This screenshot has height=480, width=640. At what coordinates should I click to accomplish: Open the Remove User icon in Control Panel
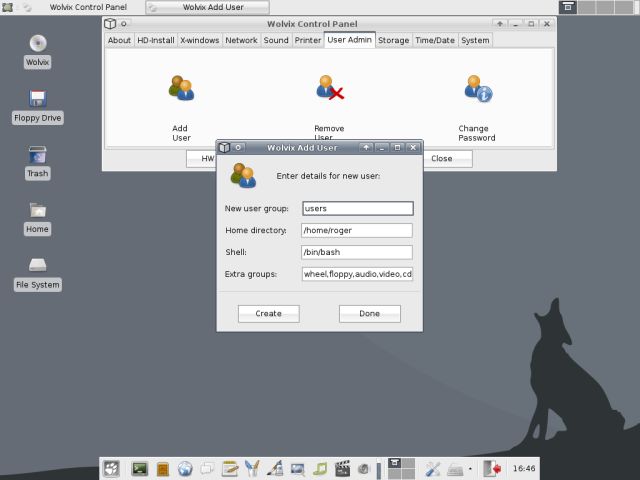[330, 87]
